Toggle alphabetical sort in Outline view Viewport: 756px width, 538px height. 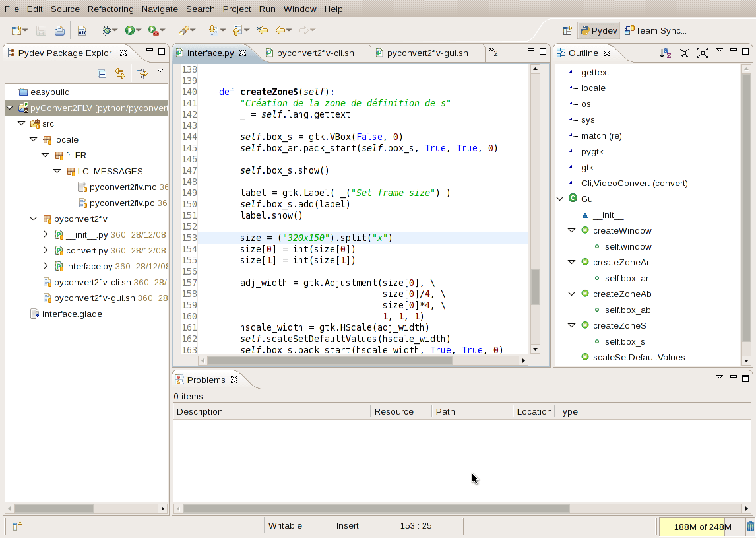tap(666, 53)
